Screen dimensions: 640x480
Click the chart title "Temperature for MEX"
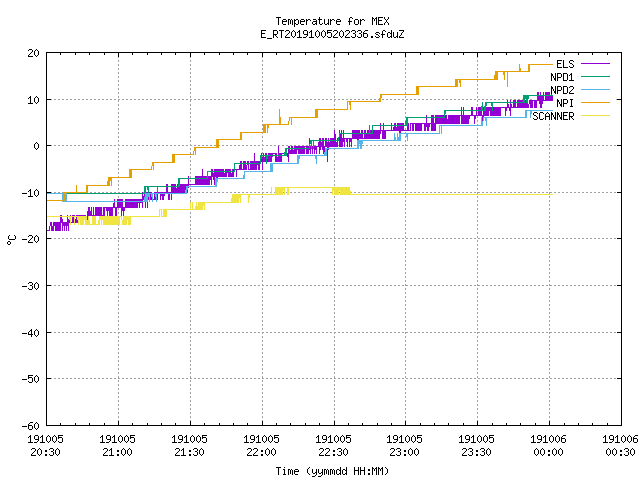coord(332,21)
